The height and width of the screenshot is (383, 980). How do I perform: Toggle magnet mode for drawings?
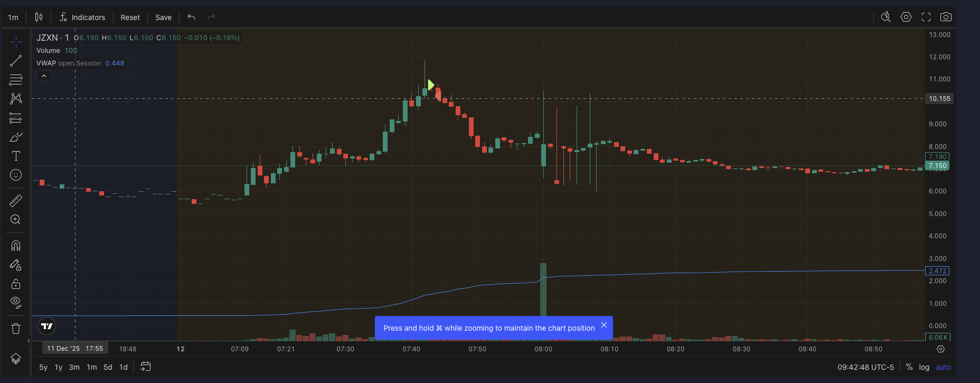point(16,246)
